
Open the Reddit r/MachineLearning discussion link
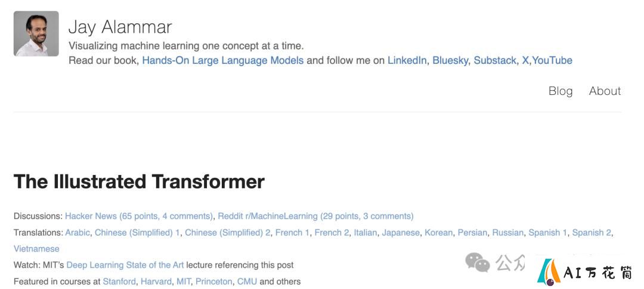pos(315,216)
